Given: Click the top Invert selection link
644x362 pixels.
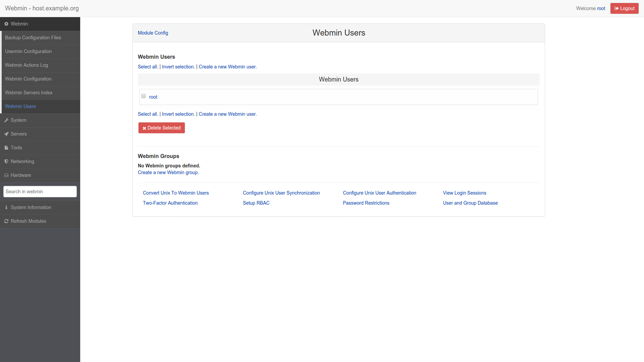Looking at the screenshot, I should (178, 67).
